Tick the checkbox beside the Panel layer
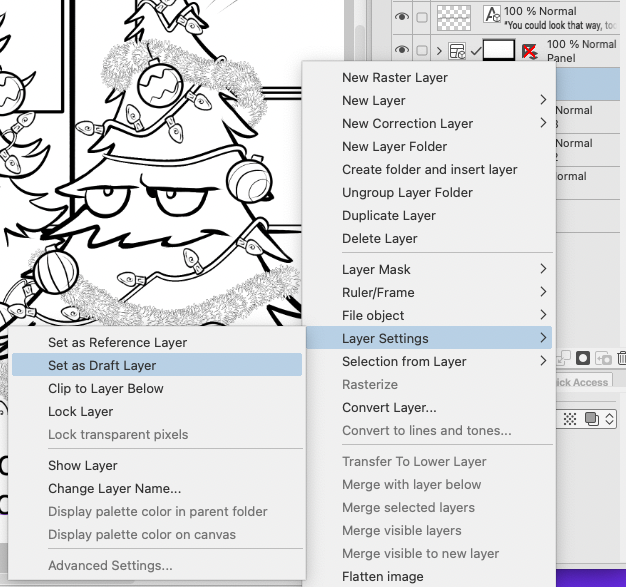Image resolution: width=626 pixels, height=587 pixels. click(x=422, y=50)
